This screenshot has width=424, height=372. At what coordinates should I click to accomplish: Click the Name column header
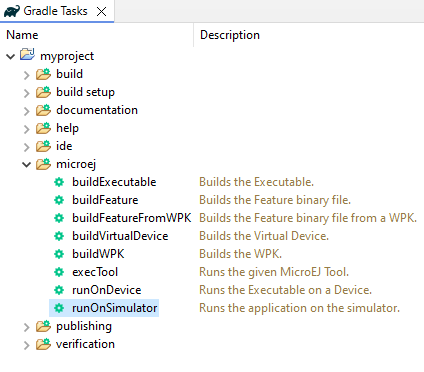click(22, 35)
